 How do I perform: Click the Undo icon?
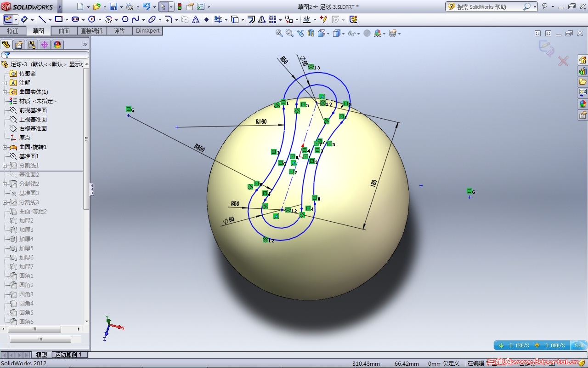tap(146, 6)
